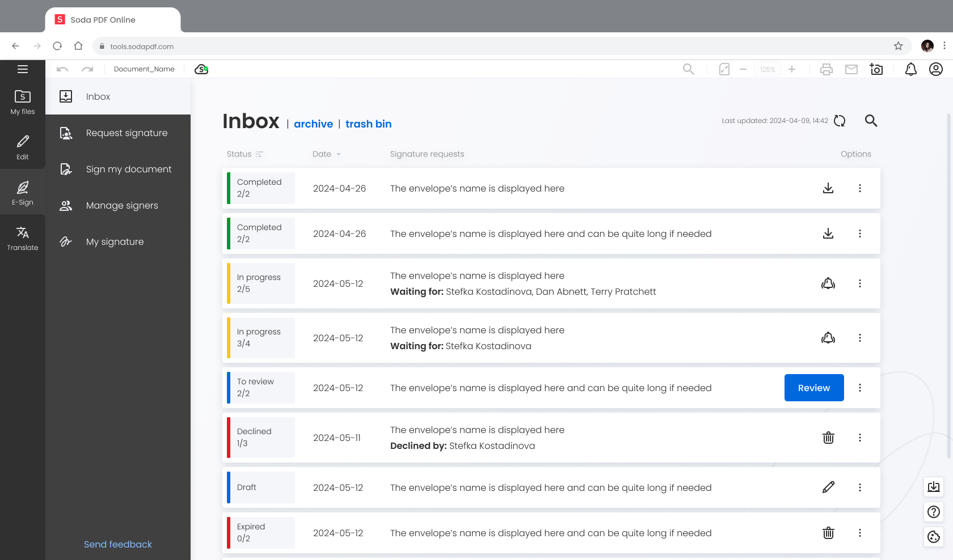Open the My files panel
The height and width of the screenshot is (560, 953).
coord(23,101)
